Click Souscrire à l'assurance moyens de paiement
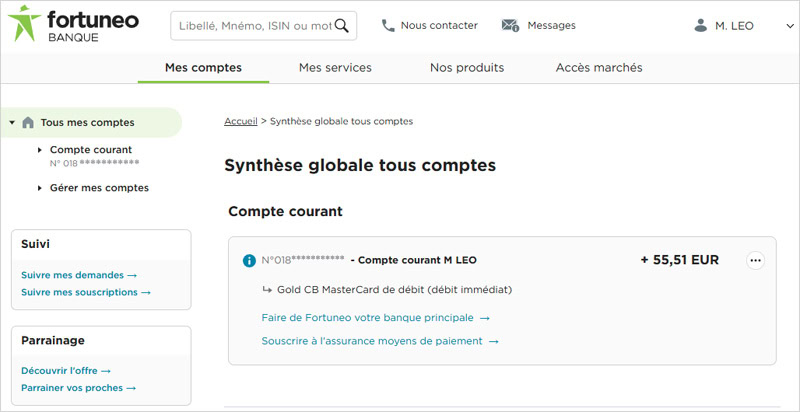 [379, 341]
